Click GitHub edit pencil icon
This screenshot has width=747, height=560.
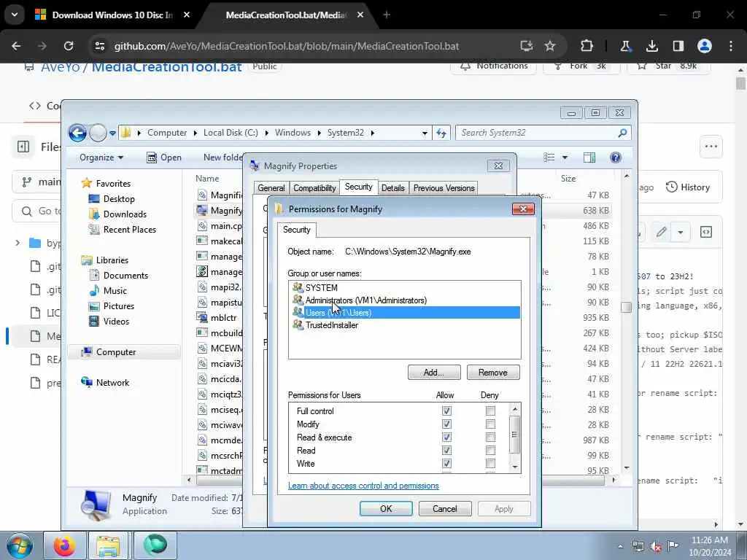point(661,232)
